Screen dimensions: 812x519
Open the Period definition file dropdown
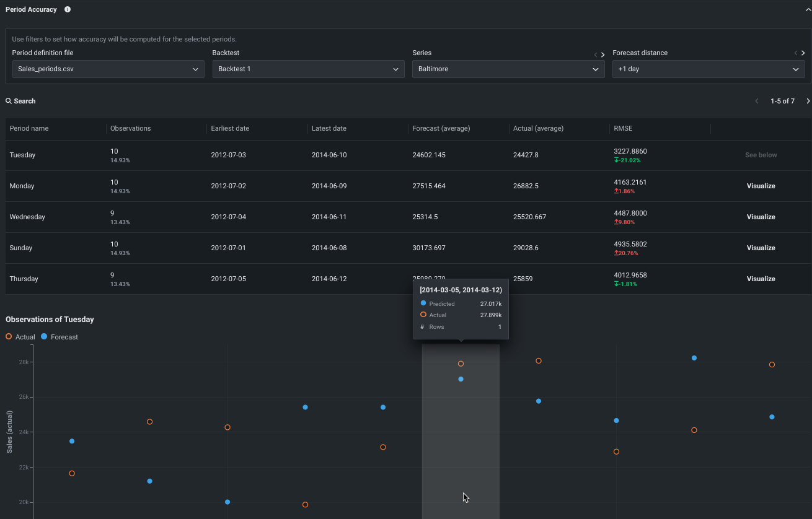pyautogui.click(x=108, y=69)
